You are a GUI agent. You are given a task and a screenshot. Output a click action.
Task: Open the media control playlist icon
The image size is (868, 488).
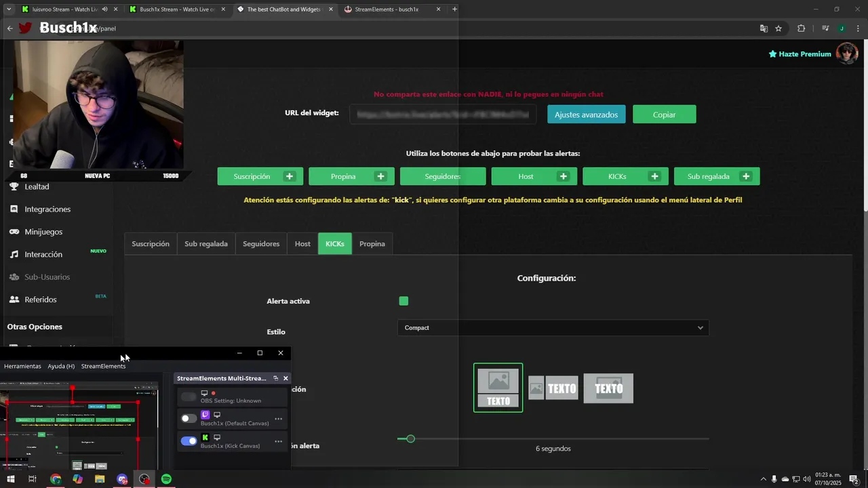tap(825, 28)
